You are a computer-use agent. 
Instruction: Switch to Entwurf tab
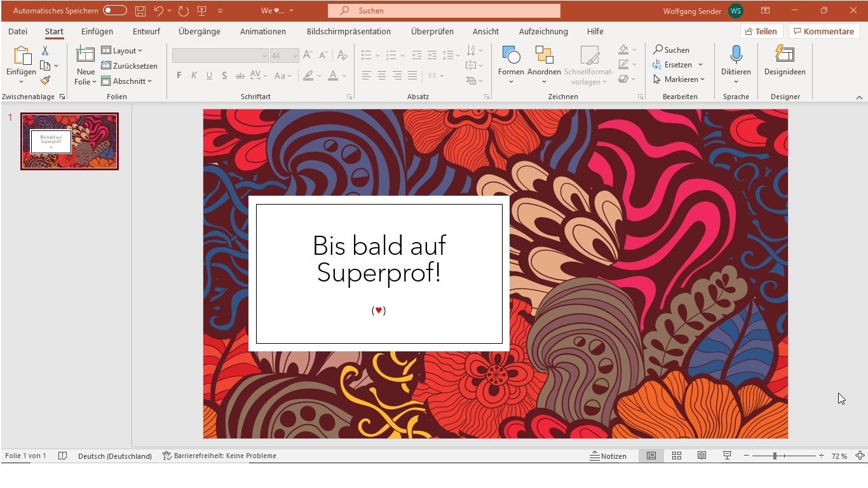146,31
